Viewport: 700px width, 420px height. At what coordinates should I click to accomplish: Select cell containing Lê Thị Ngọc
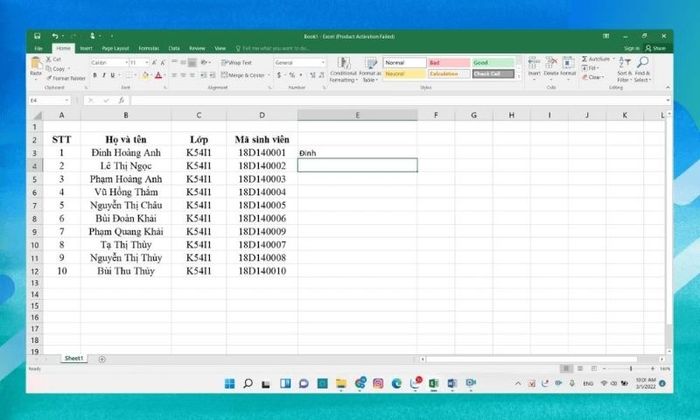pos(126,166)
